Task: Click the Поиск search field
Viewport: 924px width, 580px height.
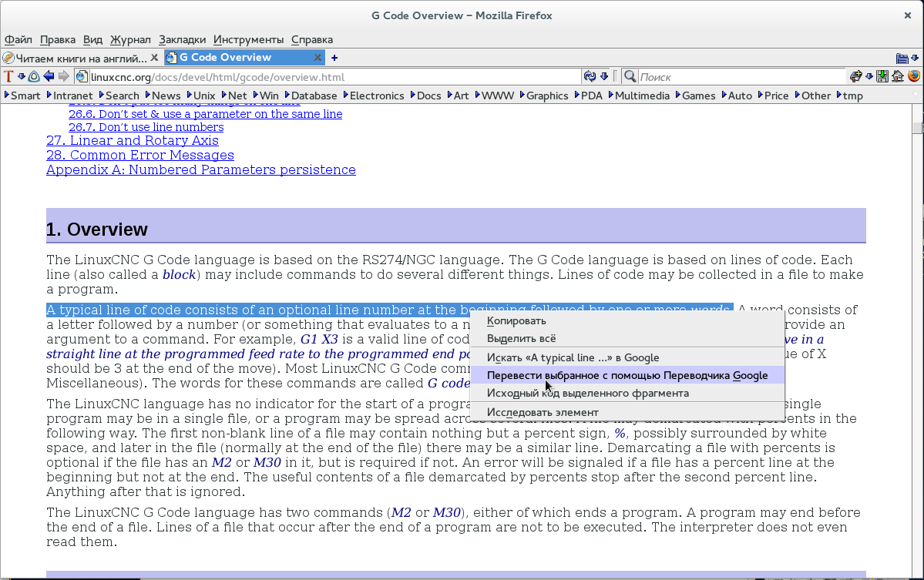Action: click(742, 77)
